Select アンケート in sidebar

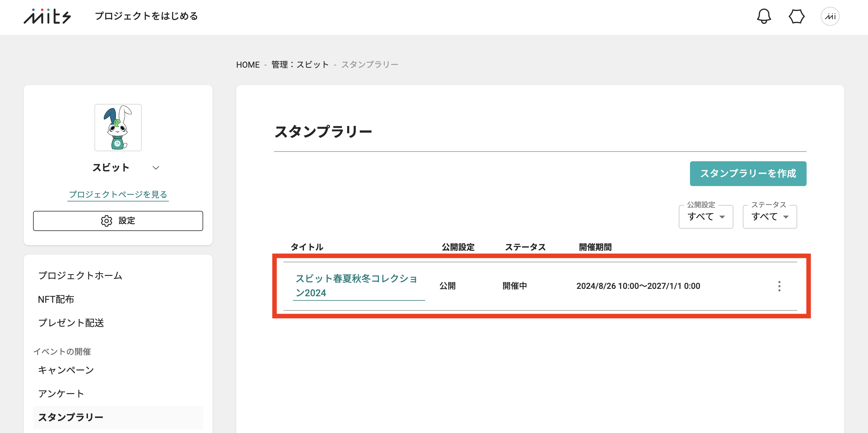(x=61, y=393)
